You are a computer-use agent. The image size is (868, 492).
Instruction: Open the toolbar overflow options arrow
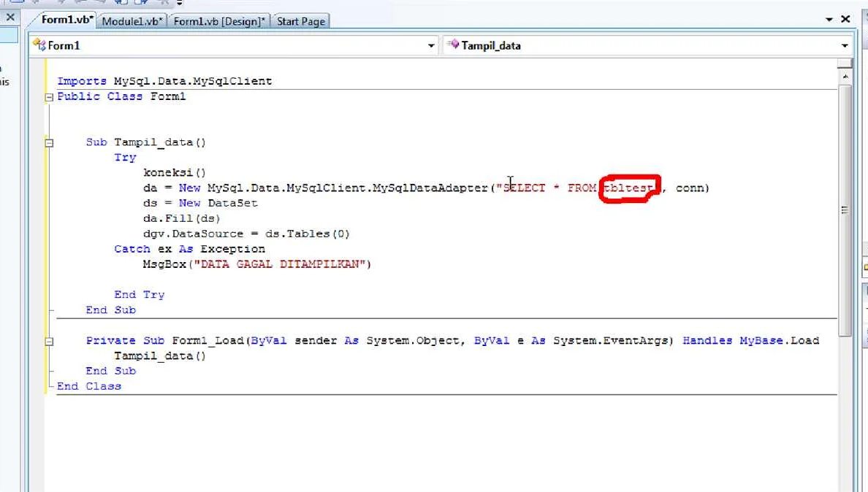(x=180, y=3)
